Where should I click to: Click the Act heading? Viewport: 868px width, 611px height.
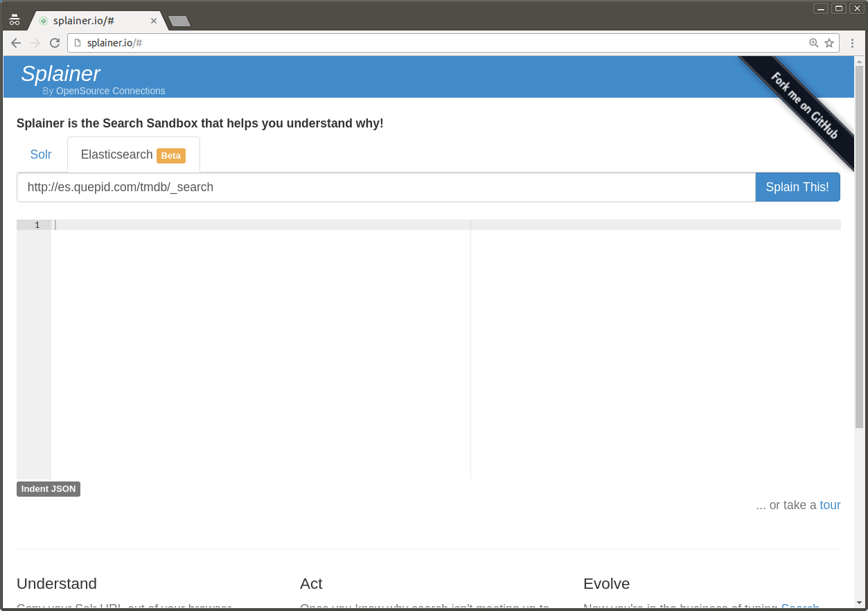point(311,584)
